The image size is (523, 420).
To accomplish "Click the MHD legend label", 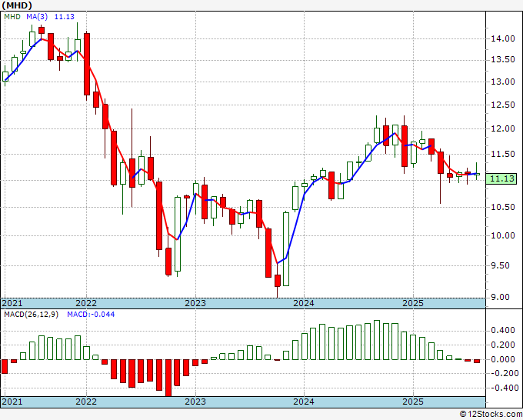I will (x=12, y=17).
